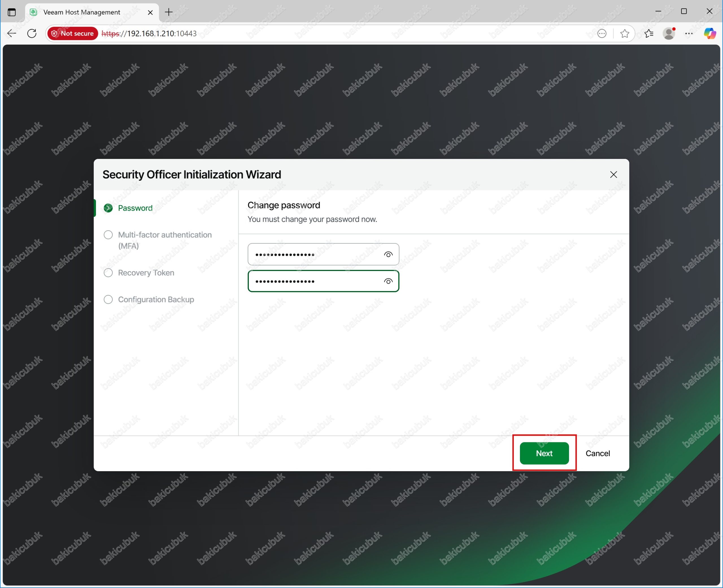The width and height of the screenshot is (723, 588).
Task: Go back with browser back arrow
Action: tap(12, 33)
